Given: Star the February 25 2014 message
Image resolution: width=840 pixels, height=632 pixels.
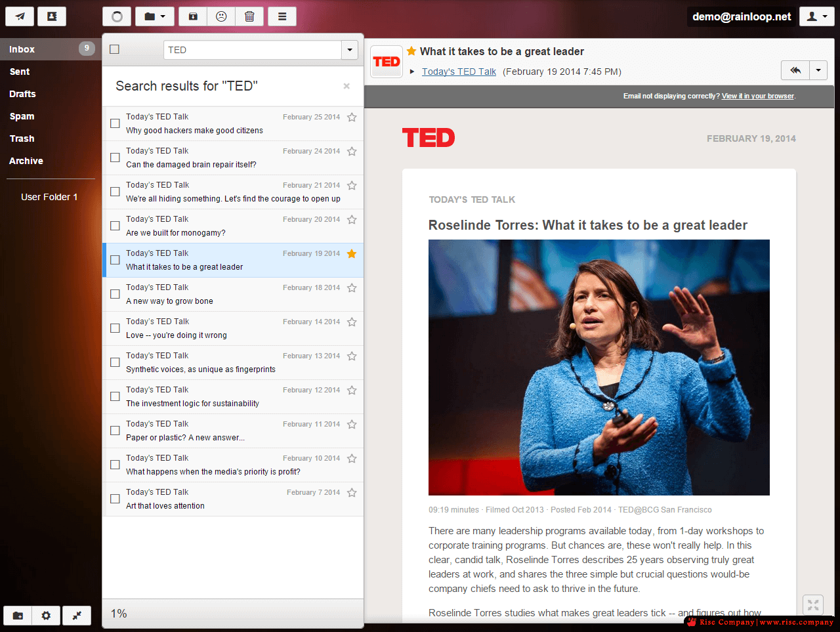Looking at the screenshot, I should pos(352,117).
